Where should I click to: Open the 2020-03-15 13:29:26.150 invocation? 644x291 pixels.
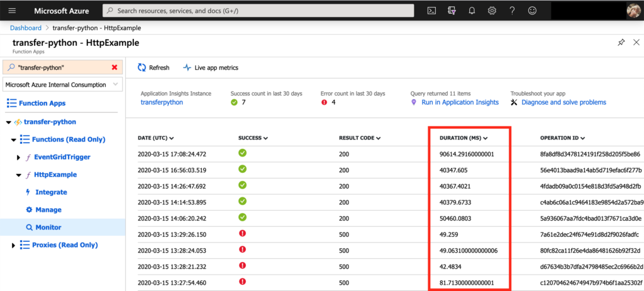pos(172,235)
